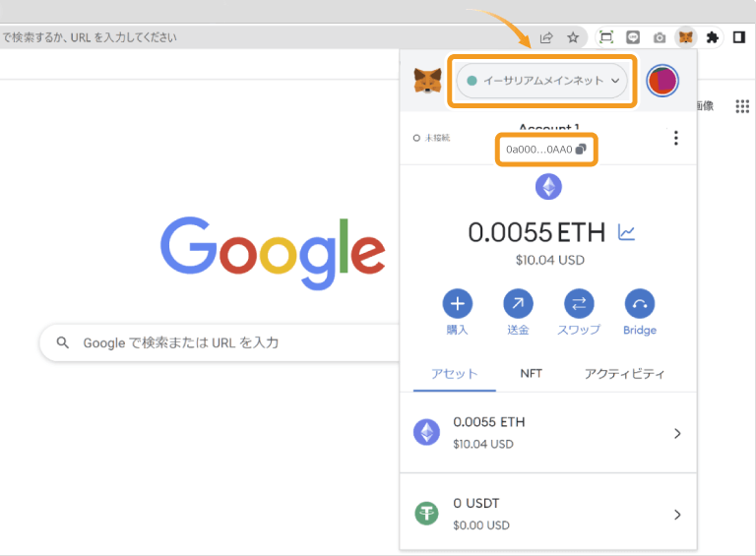Screen dimensions: 756x556
Task: Click the 送金 (Send) arrow button
Action: click(x=518, y=303)
